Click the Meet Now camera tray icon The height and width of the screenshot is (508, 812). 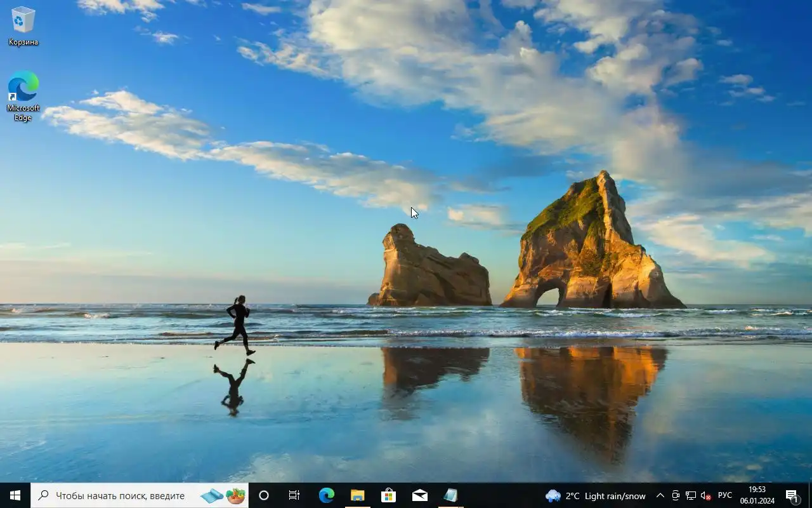click(676, 496)
